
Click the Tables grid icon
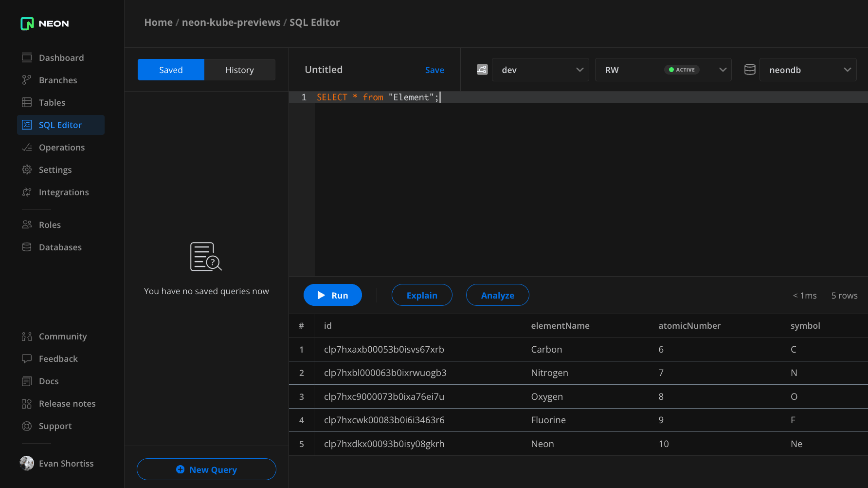[x=27, y=102]
